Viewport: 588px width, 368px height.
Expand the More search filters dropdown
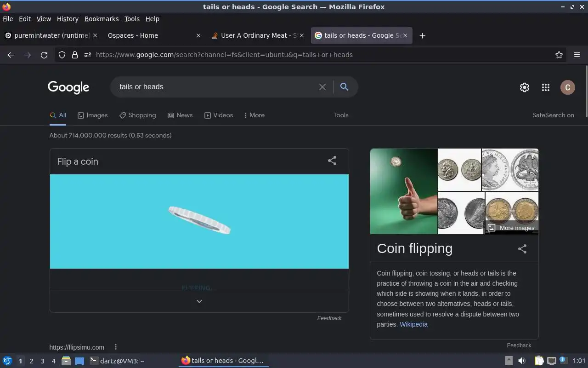(x=254, y=115)
